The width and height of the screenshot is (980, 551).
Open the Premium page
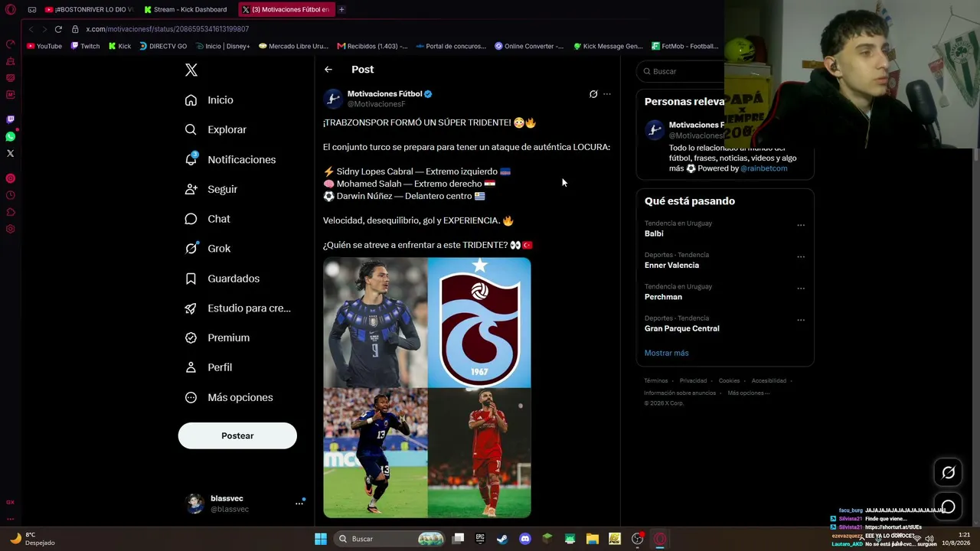(217, 337)
